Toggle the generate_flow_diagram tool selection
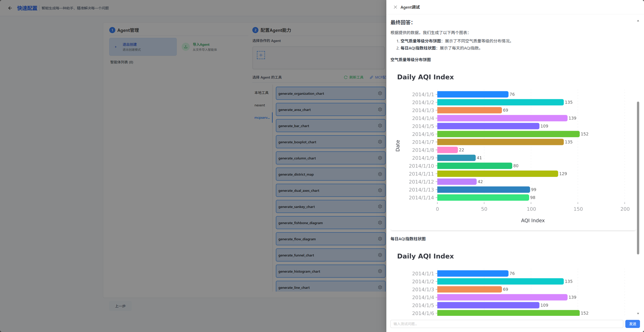The height and width of the screenshot is (332, 644). point(326,239)
